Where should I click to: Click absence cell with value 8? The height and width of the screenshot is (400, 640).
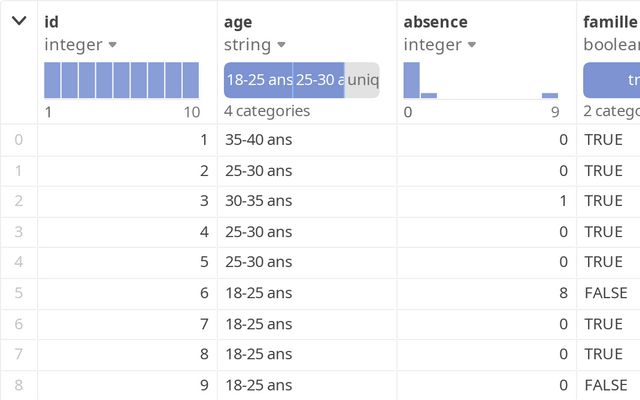[563, 293]
